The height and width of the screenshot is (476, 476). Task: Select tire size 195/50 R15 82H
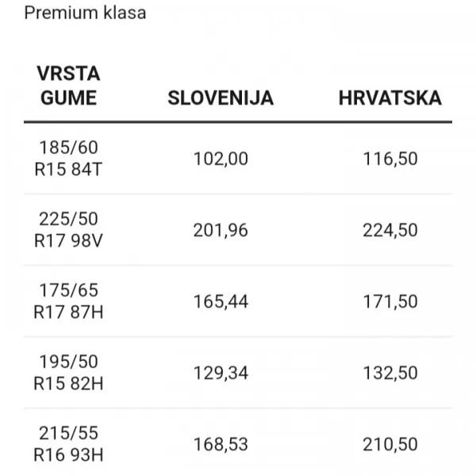[x=68, y=373]
